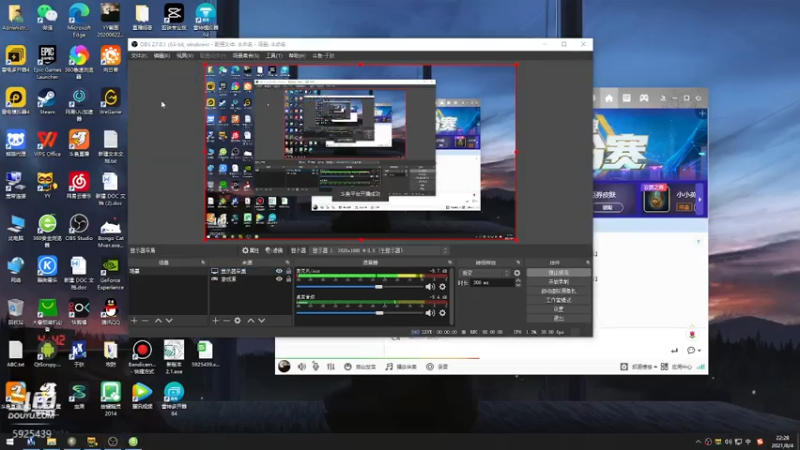This screenshot has width=800, height=450.
Task: Mute the Desktop Audio channel
Action: tap(430, 313)
